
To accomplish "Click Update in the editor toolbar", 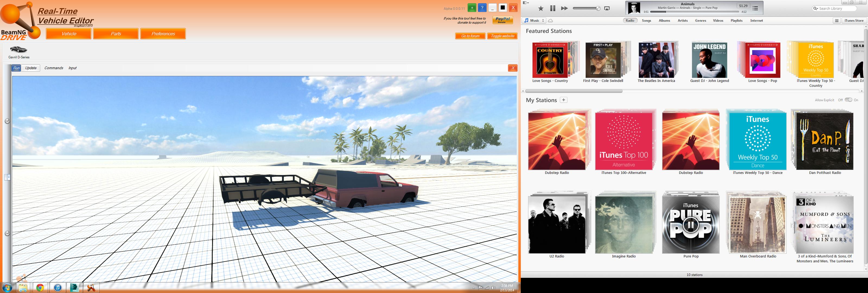I will pyautogui.click(x=31, y=68).
